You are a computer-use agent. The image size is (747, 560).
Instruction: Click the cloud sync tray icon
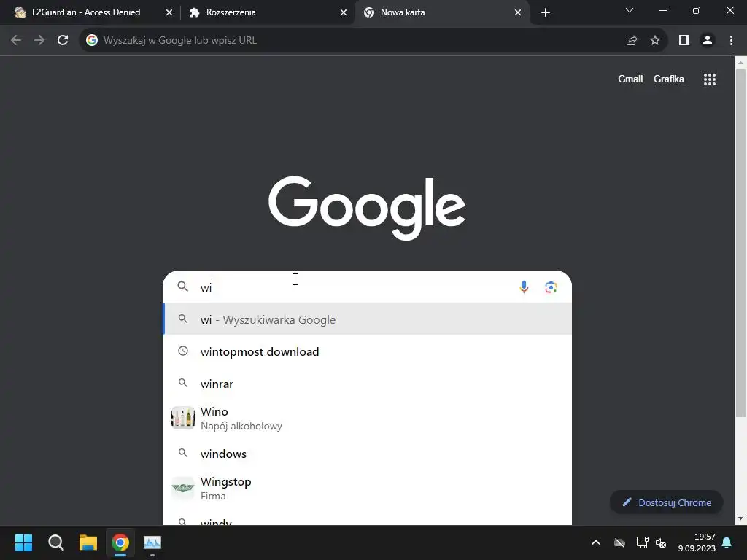619,542
